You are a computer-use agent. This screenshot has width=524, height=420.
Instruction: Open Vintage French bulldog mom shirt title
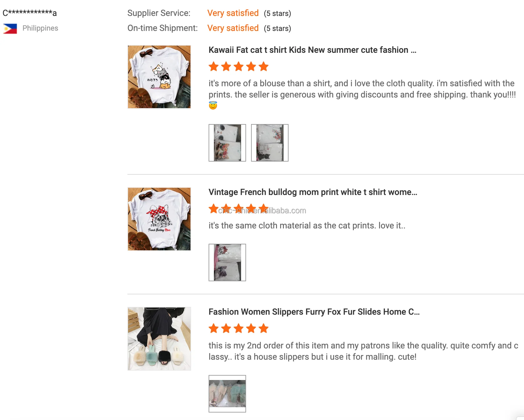(x=313, y=192)
